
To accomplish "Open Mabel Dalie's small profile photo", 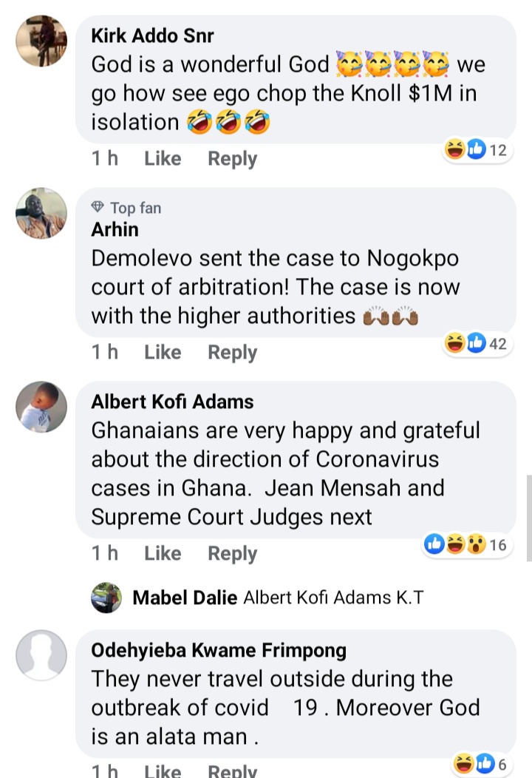I will pyautogui.click(x=106, y=598).
